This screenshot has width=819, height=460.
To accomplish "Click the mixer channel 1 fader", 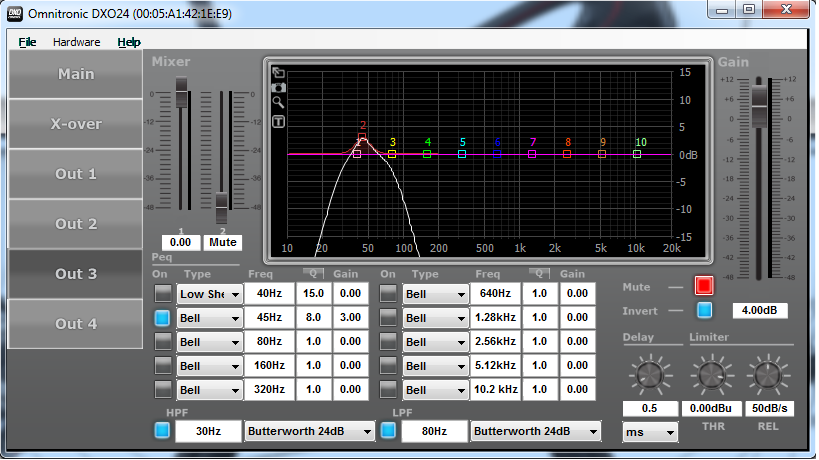I will (x=181, y=92).
